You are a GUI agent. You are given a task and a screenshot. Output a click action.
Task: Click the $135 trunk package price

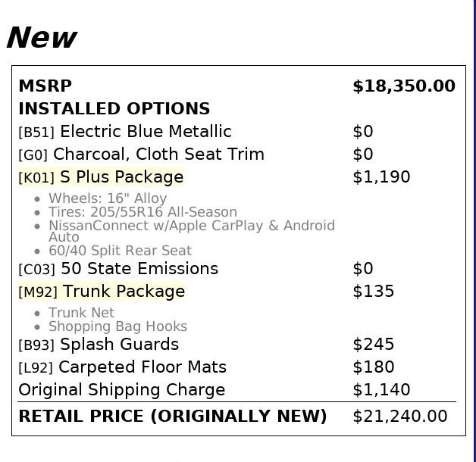click(x=374, y=292)
